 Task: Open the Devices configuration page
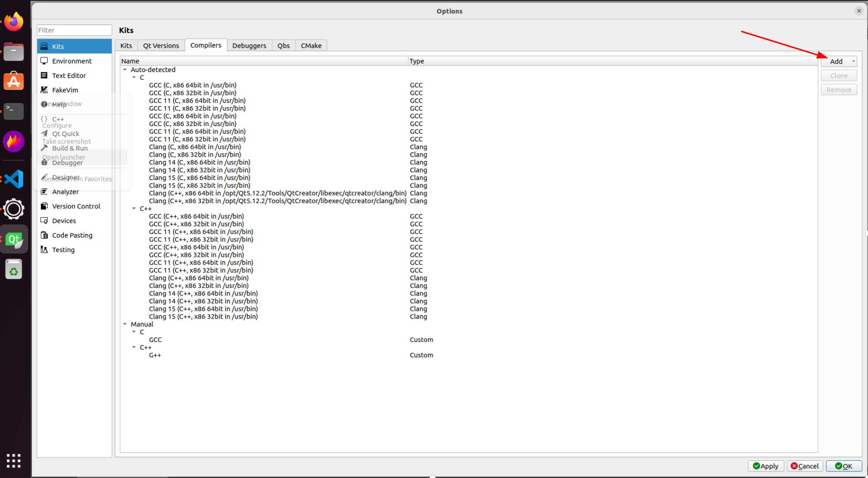63,221
